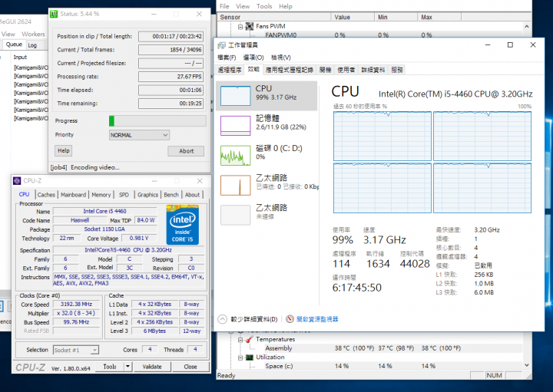Open the 使用者 tab in Task Manager

click(x=346, y=70)
